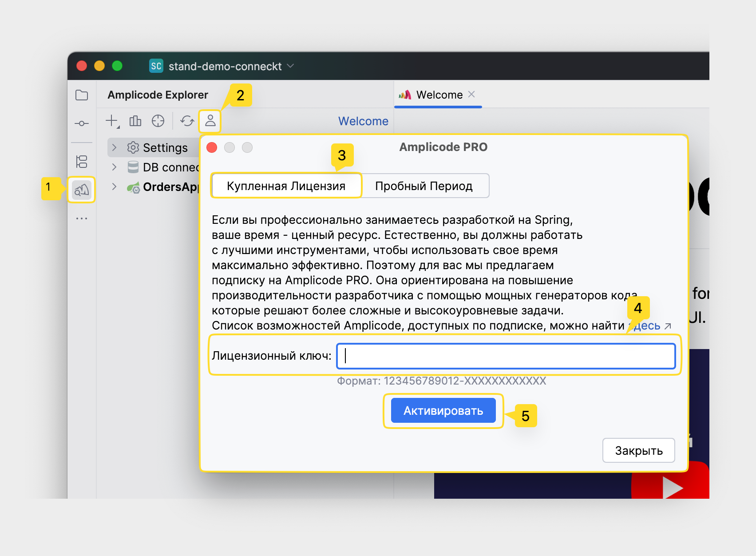Screen dimensions: 756x556
Task: Click the Amplicode Explorer panel title
Action: click(x=158, y=95)
